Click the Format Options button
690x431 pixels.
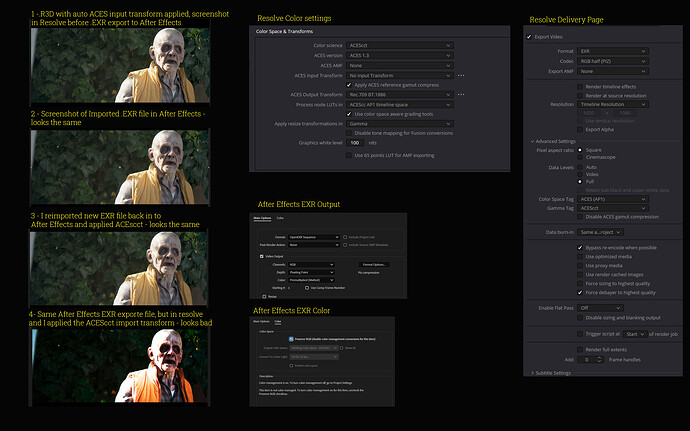click(374, 265)
